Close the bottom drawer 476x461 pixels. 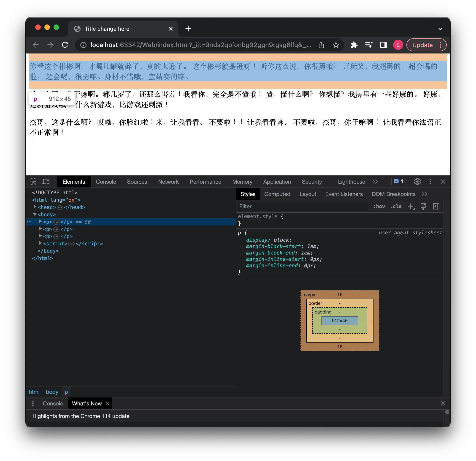(x=443, y=404)
